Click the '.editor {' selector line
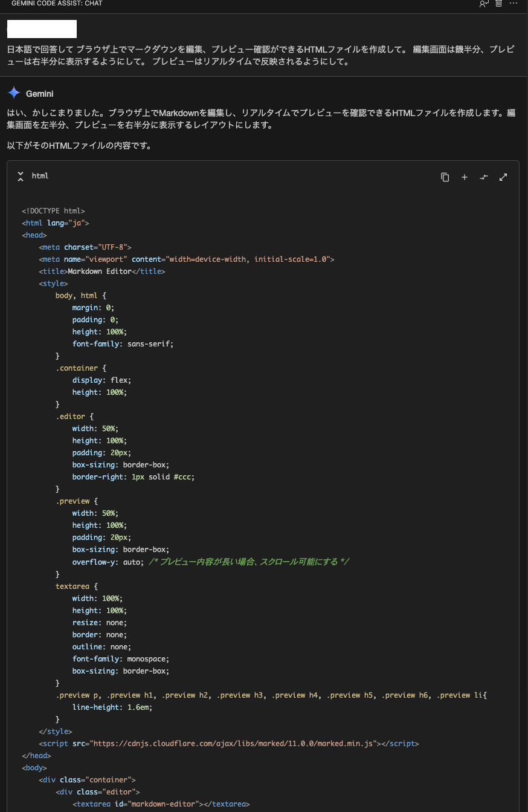 tap(75, 417)
